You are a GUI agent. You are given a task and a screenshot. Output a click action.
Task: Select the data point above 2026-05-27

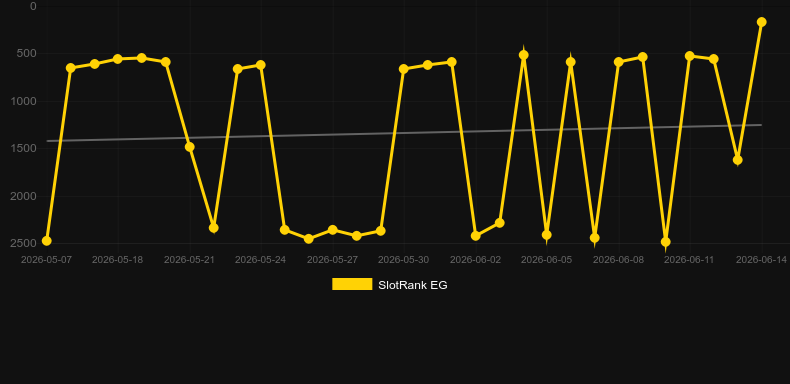pyautogui.click(x=333, y=230)
